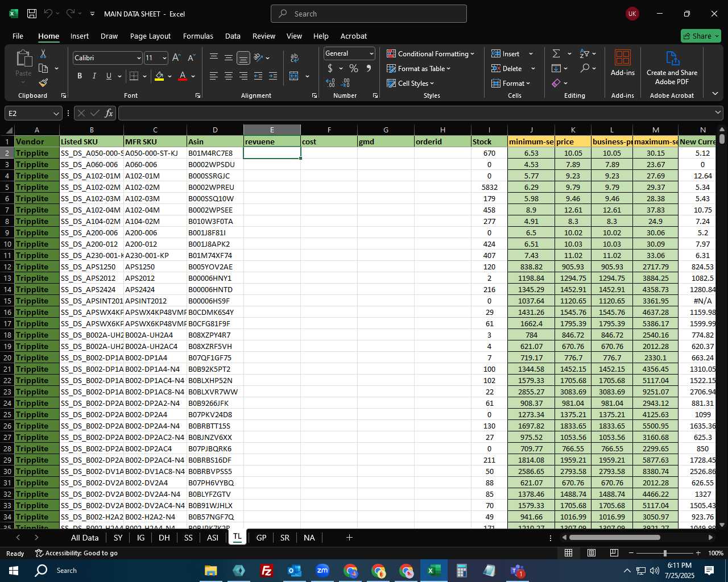Click the Search box in title bar
728x582 pixels.
pos(369,14)
